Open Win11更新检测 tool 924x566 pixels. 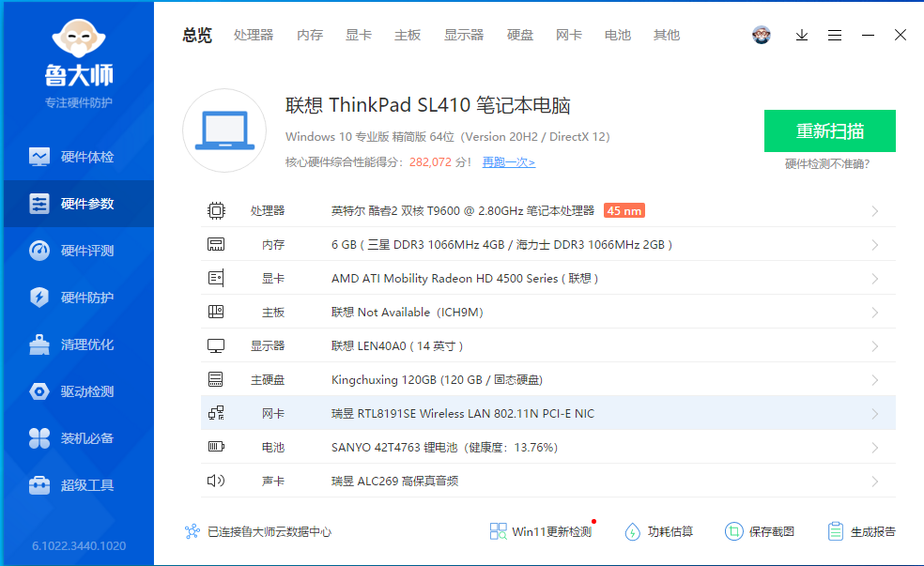pos(540,531)
